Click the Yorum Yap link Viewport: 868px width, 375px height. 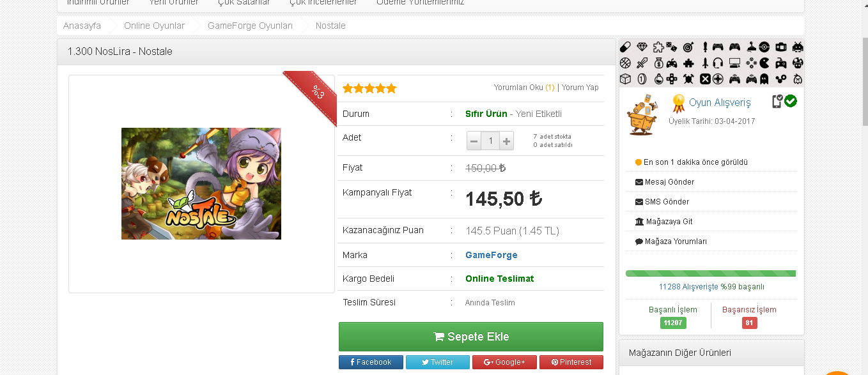tap(580, 88)
